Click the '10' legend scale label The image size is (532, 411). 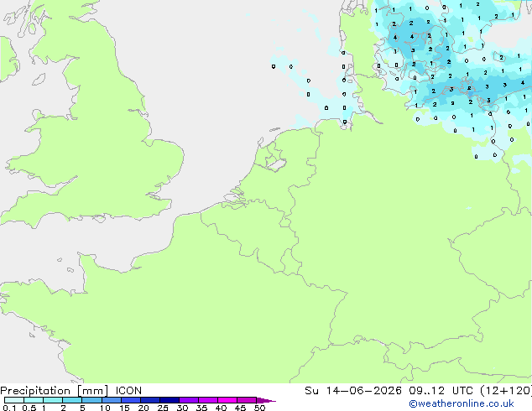[x=105, y=408]
